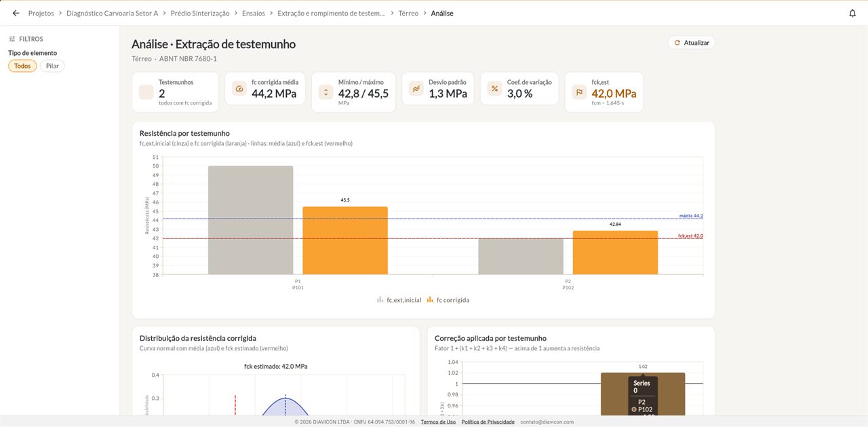Screen dimensions: 868x427
Task: Go back with the arrow icon
Action: point(16,13)
